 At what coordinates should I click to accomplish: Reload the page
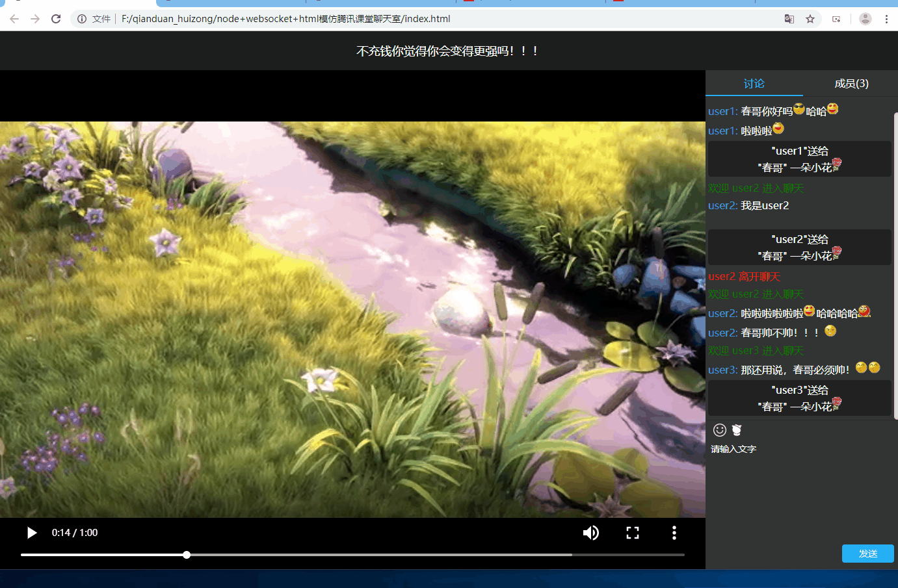(56, 19)
